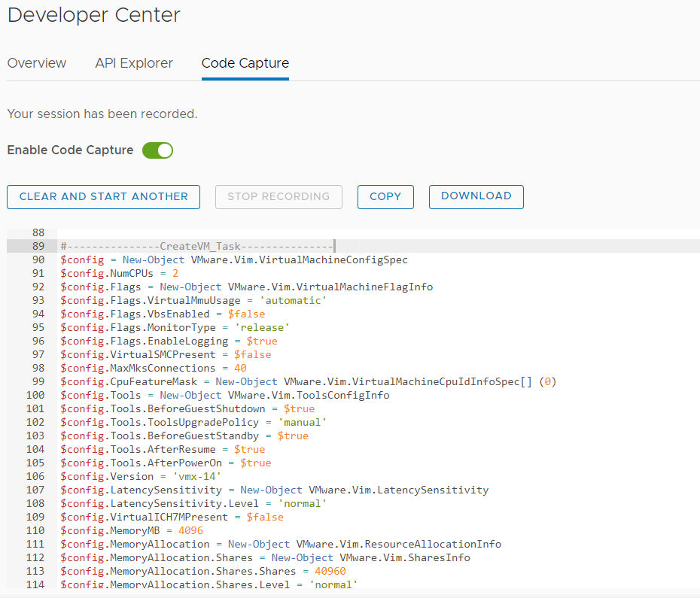Click the 'manual' ToolsUpgradePolicy value
700x598 pixels.
tap(303, 423)
